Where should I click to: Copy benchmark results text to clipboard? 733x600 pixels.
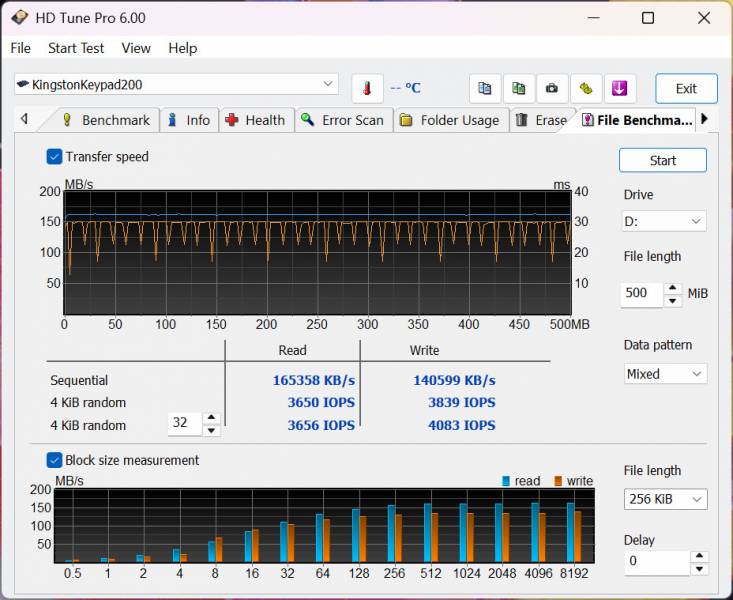[484, 88]
